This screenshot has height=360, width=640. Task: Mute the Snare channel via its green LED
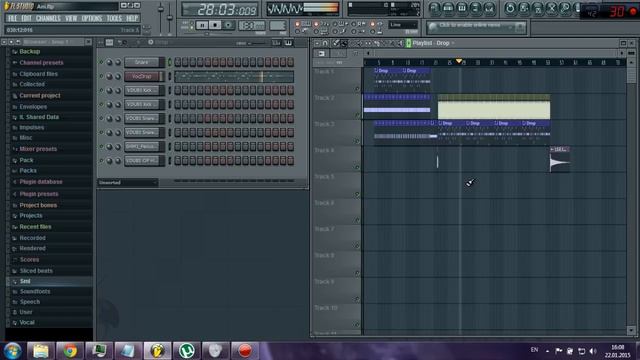[x=101, y=62]
